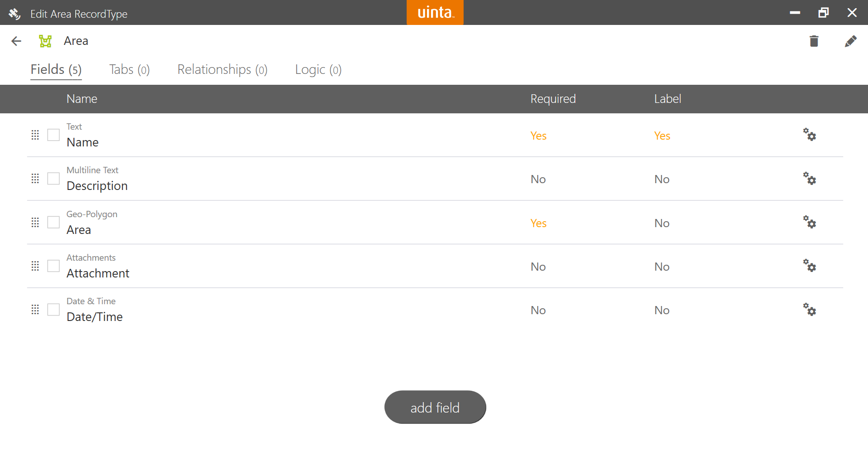This screenshot has width=868, height=452.
Task: Click the Description field name
Action: (x=97, y=186)
